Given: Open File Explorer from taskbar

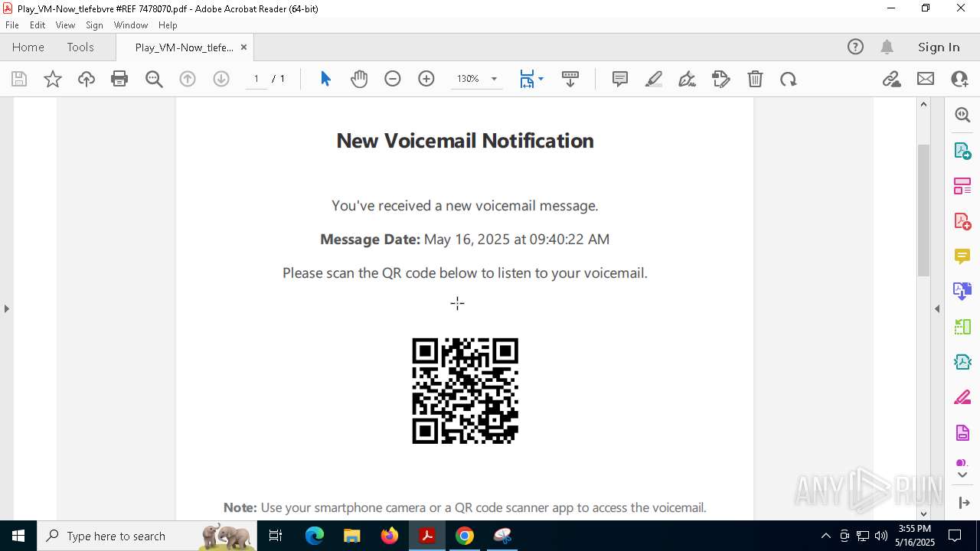Looking at the screenshot, I should click(352, 536).
